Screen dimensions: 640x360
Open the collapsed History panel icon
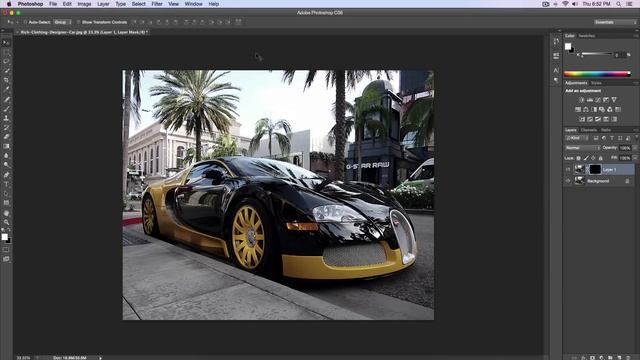click(x=556, y=42)
